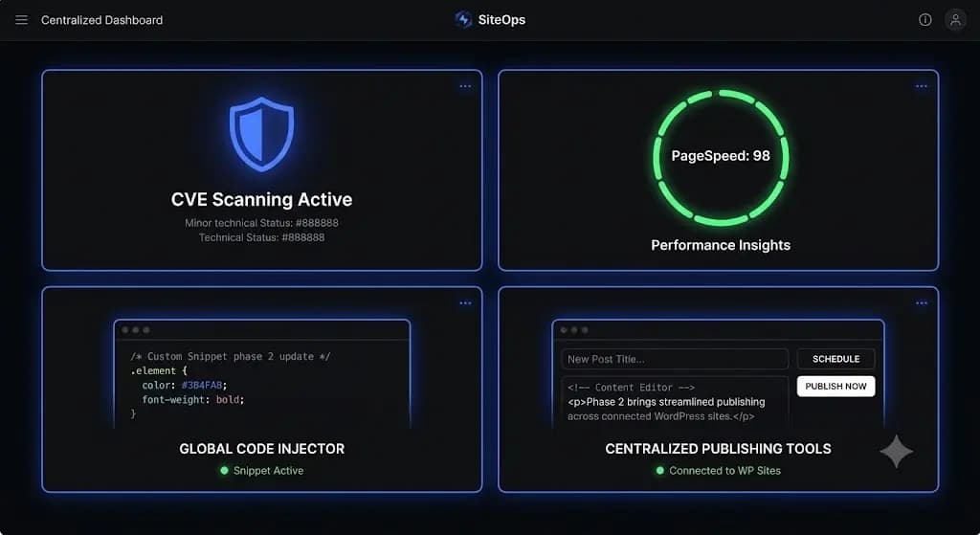Click the PageSpeed: 98 score ring

pyautogui.click(x=721, y=157)
